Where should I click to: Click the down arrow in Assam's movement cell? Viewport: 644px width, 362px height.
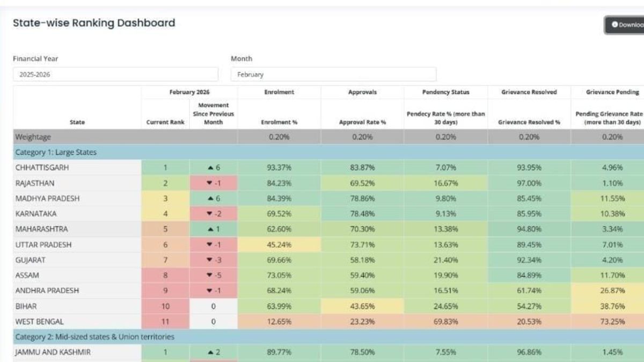210,276
